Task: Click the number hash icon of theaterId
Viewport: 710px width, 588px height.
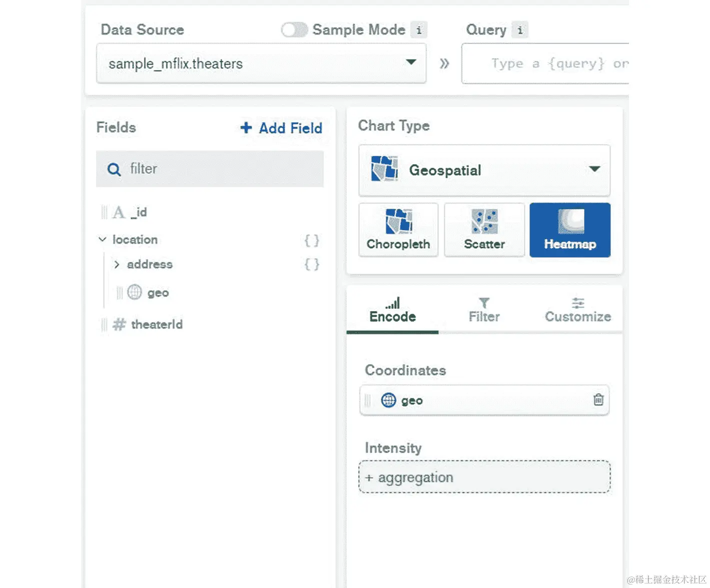Action: point(119,324)
